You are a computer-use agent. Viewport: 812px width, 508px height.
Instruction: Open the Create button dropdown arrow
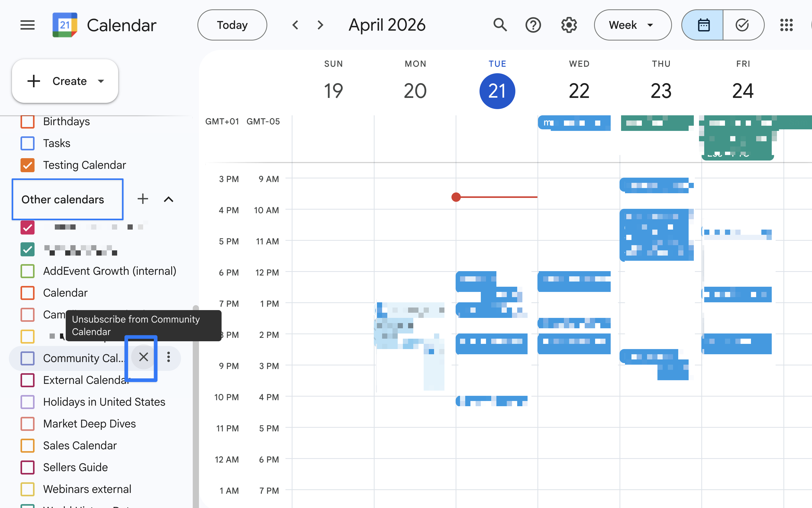click(x=101, y=81)
